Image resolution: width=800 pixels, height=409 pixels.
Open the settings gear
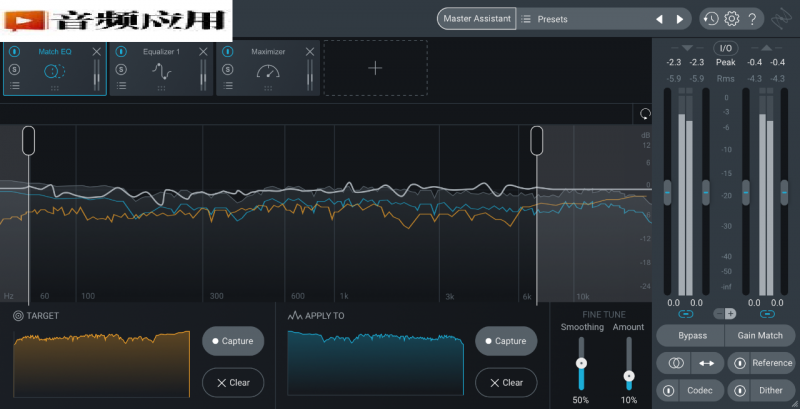point(732,19)
